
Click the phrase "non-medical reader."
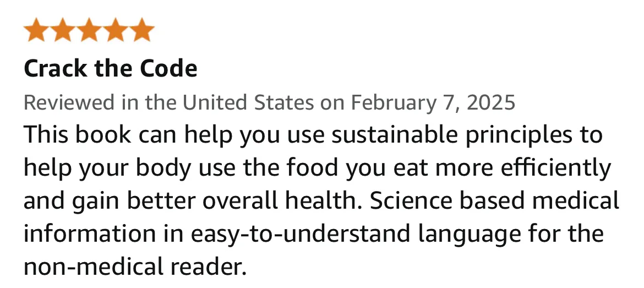click(x=135, y=267)
